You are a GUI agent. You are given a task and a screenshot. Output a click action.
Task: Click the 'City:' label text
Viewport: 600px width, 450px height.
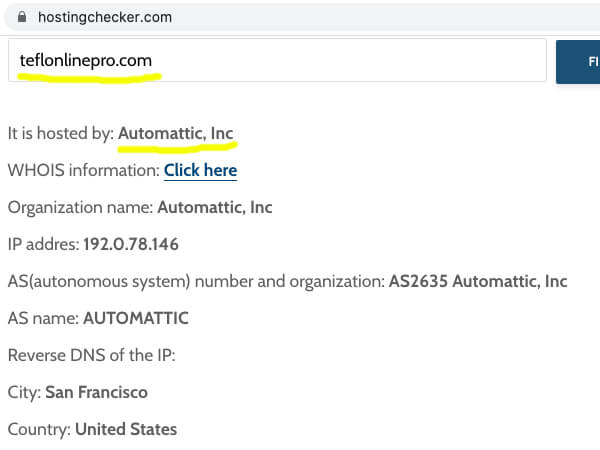pyautogui.click(x=24, y=392)
